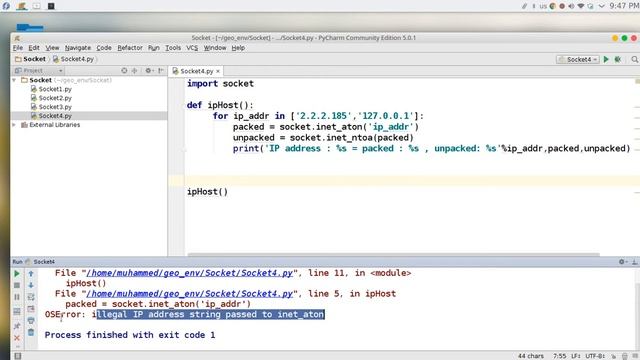Expand External Libraries node
Screen dimensions: 640x360
(14, 125)
